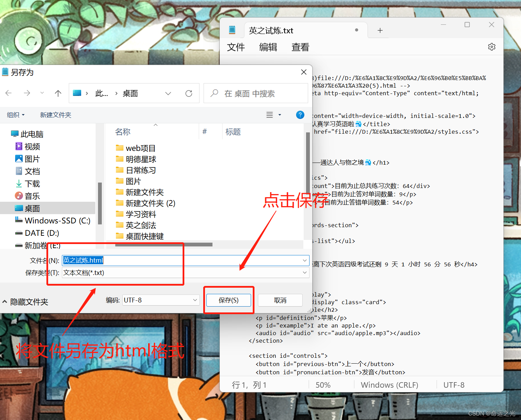Refresh the 桌面 folder listing
Viewport: 521px width, 420px height.
pyautogui.click(x=189, y=93)
